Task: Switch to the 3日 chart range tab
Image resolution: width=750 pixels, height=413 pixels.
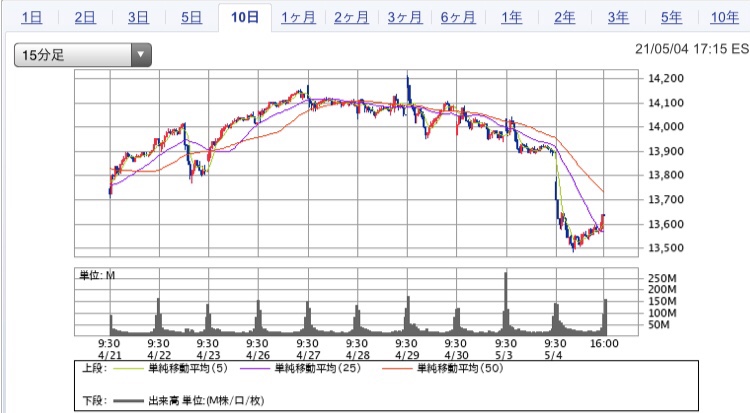Action: [138, 17]
